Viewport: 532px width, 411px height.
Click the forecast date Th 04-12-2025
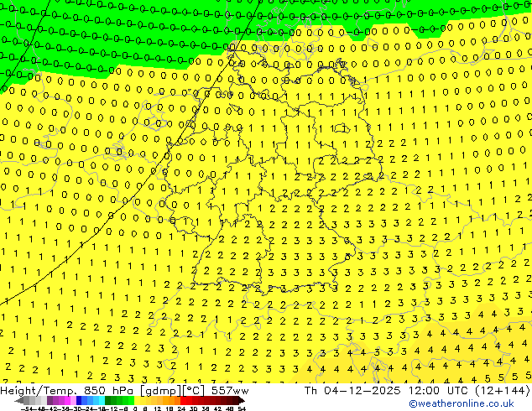click(x=352, y=391)
